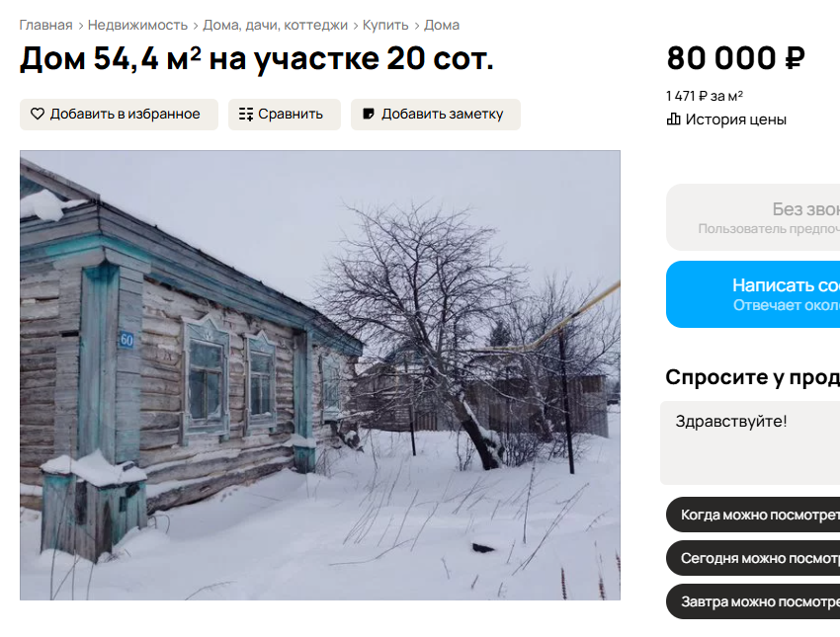Select the Сегодня можно посмотреть quick reply

pyautogui.click(x=753, y=558)
